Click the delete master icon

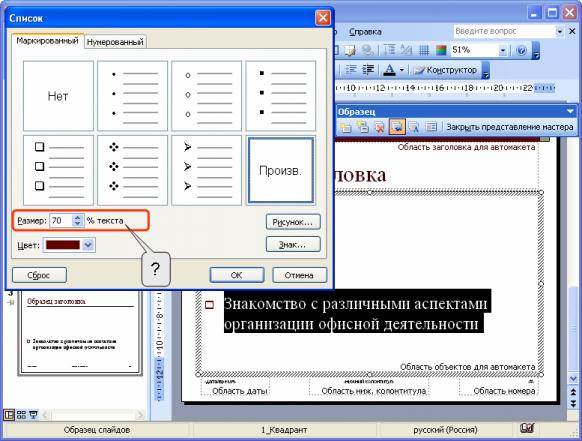379,127
